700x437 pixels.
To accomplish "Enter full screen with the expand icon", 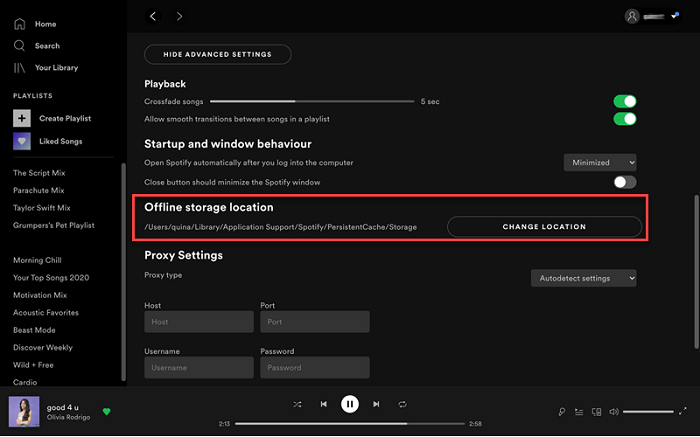I will pyautogui.click(x=683, y=412).
